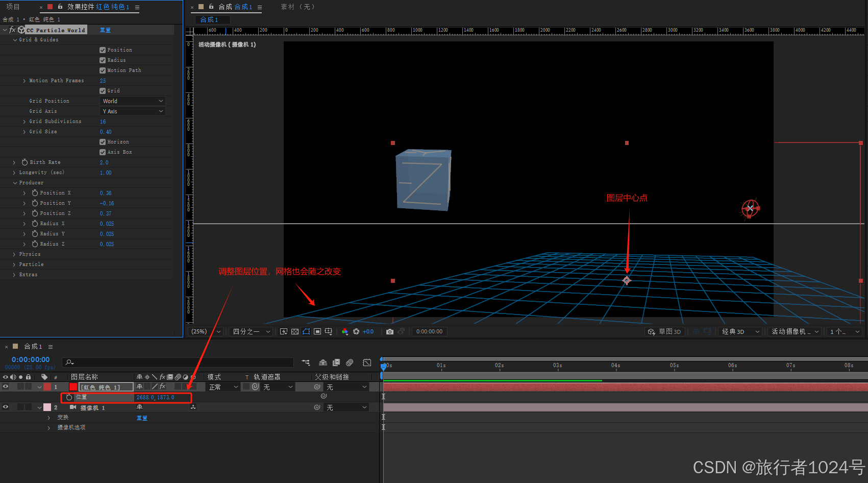Collapse the Producer group

15,183
